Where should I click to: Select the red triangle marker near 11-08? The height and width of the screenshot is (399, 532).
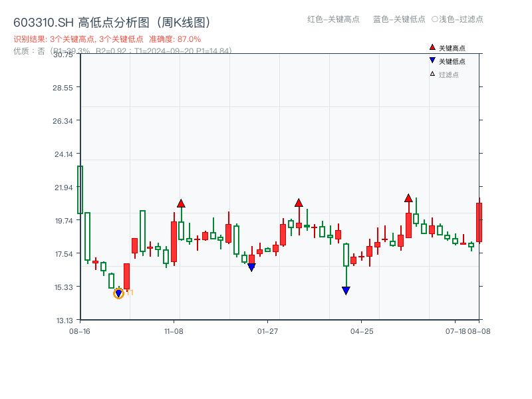[180, 204]
